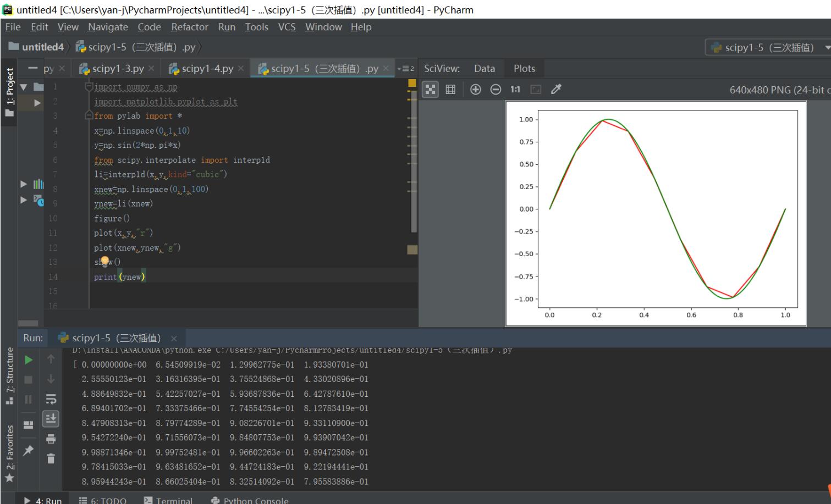Pause console output with pause icon
The height and width of the screenshot is (504, 831).
(x=27, y=399)
